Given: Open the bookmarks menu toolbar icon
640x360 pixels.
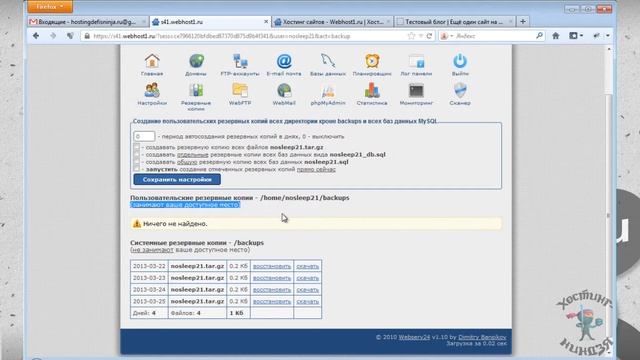Looking at the screenshot, I should tap(576, 36).
